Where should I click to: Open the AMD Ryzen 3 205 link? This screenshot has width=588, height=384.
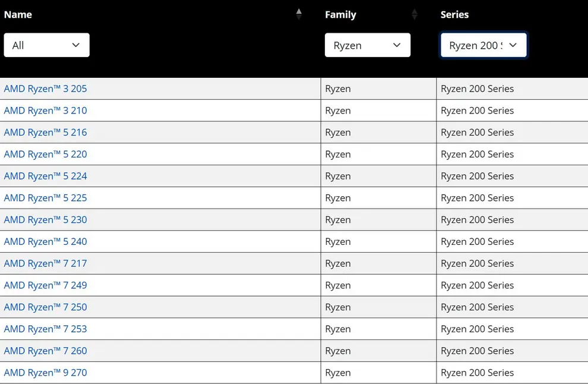[x=45, y=89]
